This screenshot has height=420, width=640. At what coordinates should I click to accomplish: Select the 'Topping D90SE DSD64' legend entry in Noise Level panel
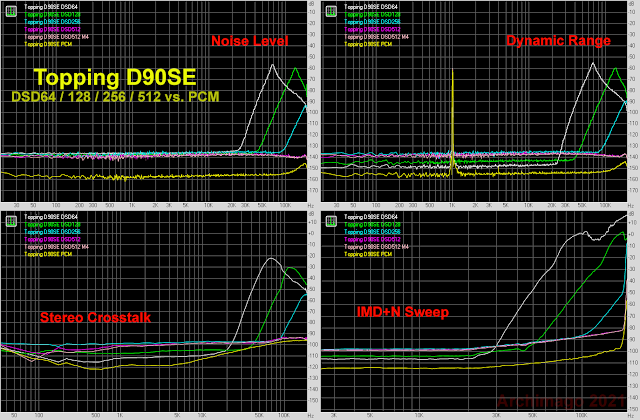[x=51, y=7]
